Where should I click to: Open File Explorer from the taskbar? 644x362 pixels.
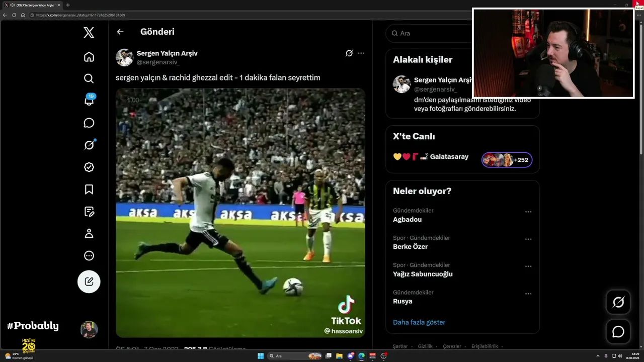[339, 356]
